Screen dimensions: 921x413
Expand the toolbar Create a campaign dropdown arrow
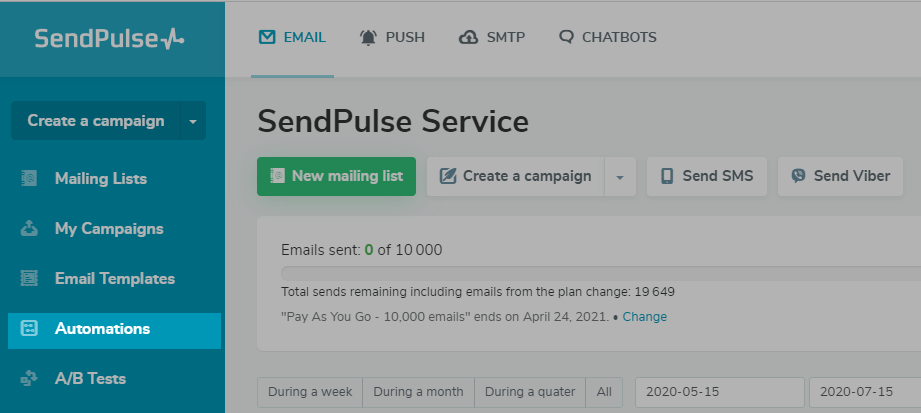(620, 176)
